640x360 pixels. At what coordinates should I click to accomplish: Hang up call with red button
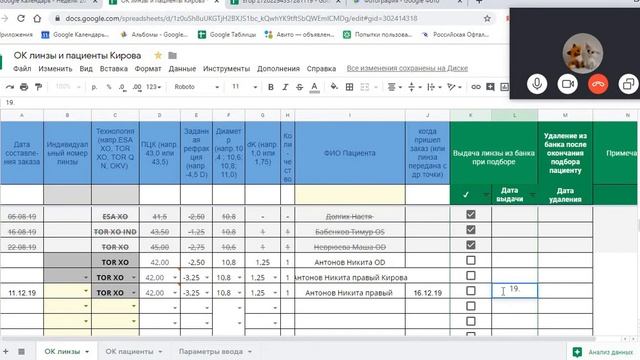click(x=598, y=84)
